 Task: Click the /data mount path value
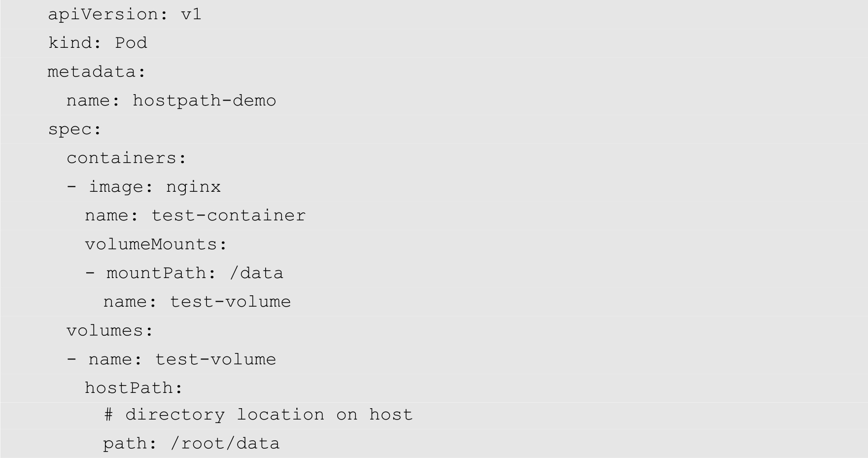coord(256,273)
